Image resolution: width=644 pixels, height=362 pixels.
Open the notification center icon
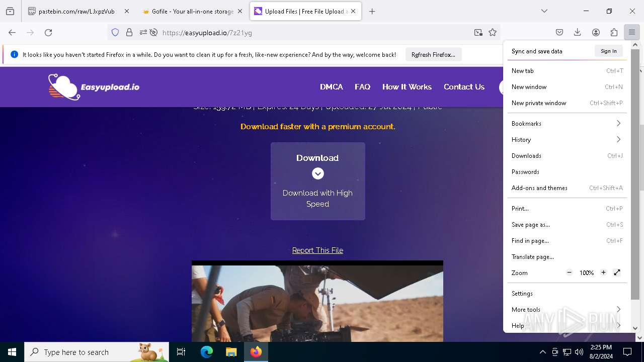(x=627, y=352)
